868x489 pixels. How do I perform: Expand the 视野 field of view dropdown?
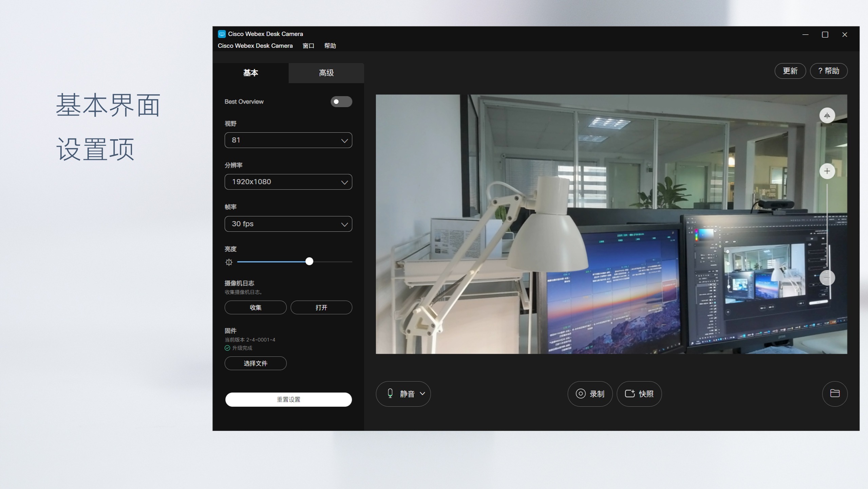click(x=288, y=140)
